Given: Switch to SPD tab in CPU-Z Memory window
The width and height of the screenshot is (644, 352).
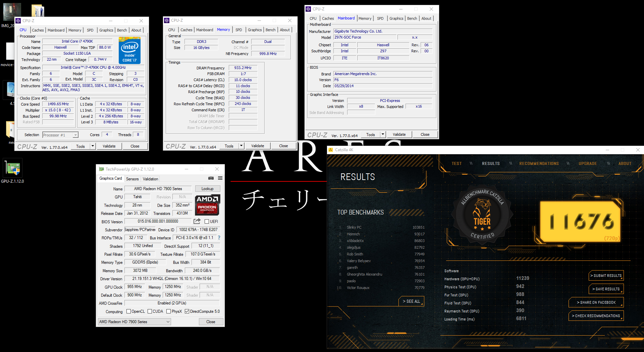Looking at the screenshot, I should point(239,30).
